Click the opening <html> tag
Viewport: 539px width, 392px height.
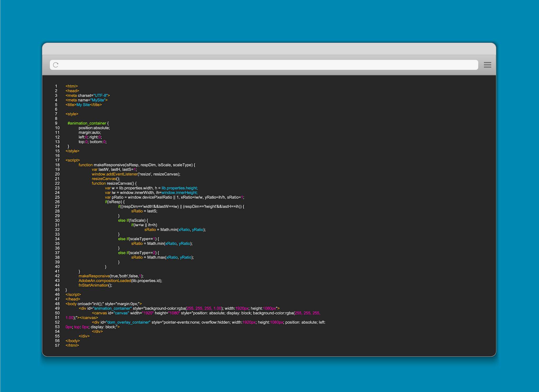[x=72, y=86]
